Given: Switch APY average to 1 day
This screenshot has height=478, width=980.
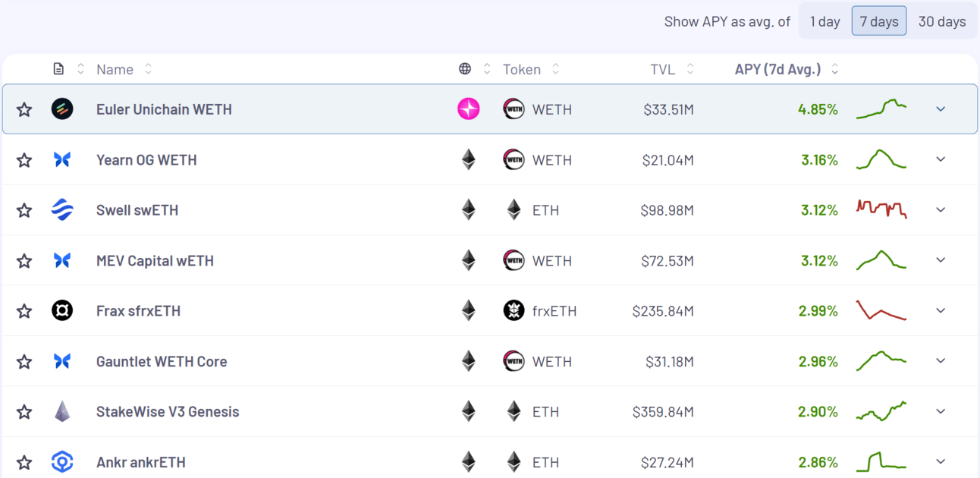Looking at the screenshot, I should pos(825,21).
